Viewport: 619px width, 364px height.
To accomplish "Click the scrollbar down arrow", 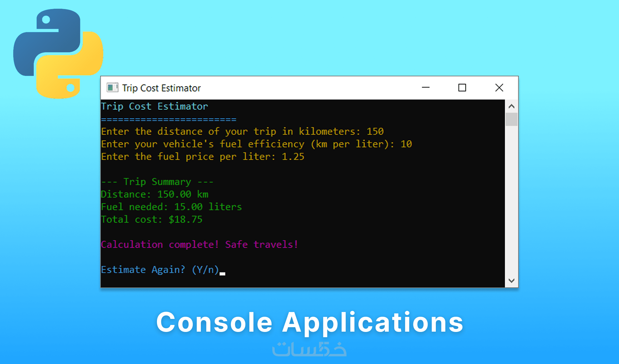I will point(512,280).
